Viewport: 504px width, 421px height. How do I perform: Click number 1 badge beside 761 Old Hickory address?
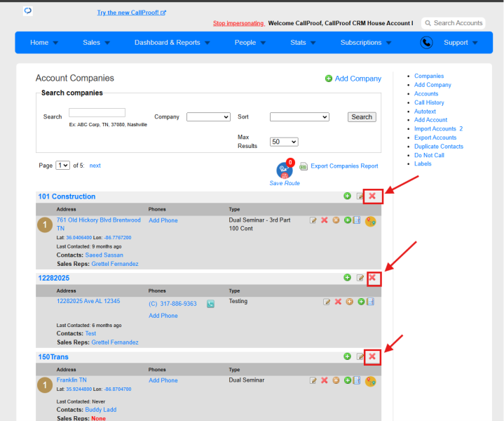45,225
